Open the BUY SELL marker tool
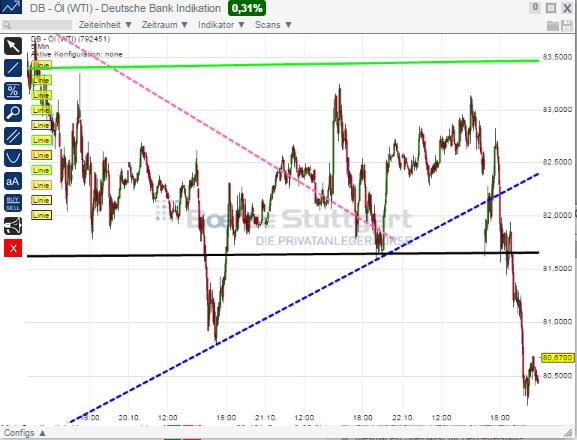 [x=13, y=203]
